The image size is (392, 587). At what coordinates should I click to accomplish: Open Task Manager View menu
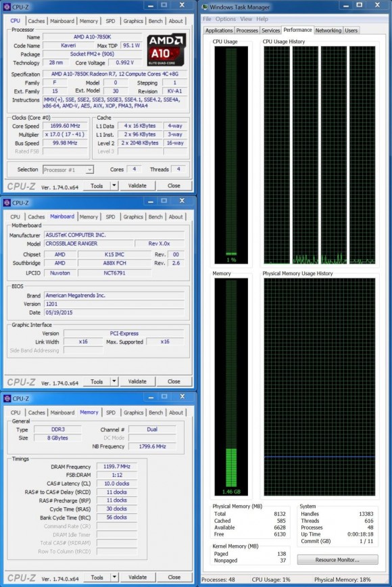[x=246, y=19]
